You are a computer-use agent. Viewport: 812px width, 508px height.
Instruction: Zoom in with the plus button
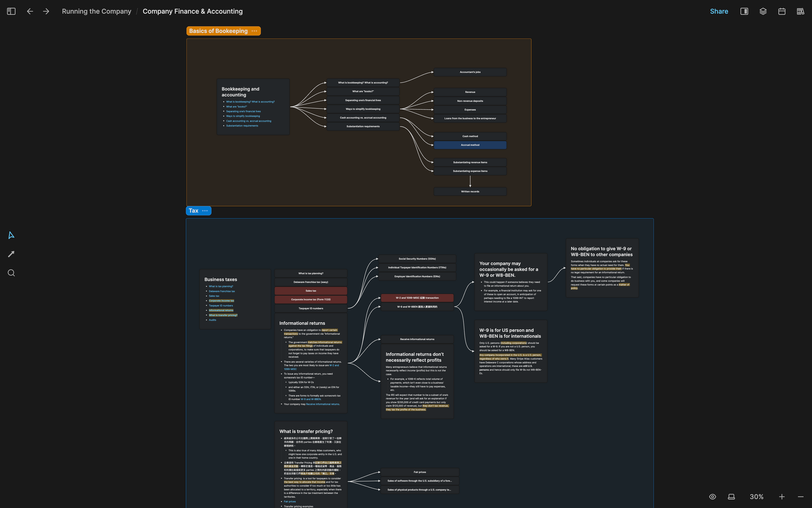click(x=782, y=497)
